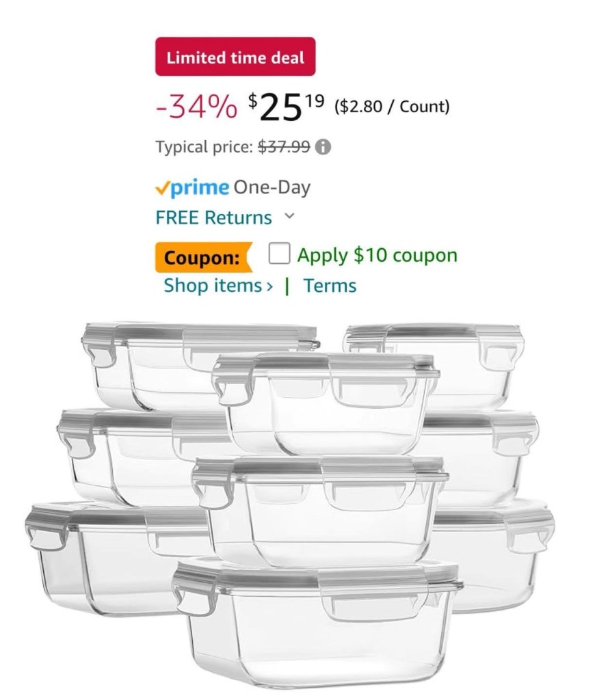Click the arrow after "Shop items"
608x700 pixels.
coord(269,286)
